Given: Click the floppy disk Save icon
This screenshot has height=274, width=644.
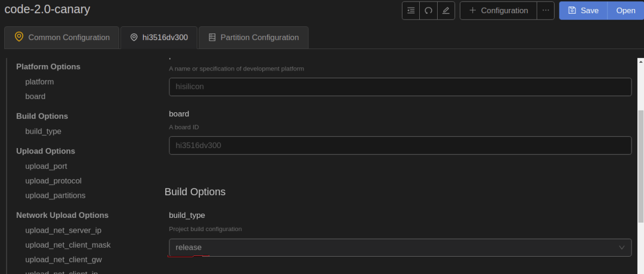Looking at the screenshot, I should pos(572,10).
